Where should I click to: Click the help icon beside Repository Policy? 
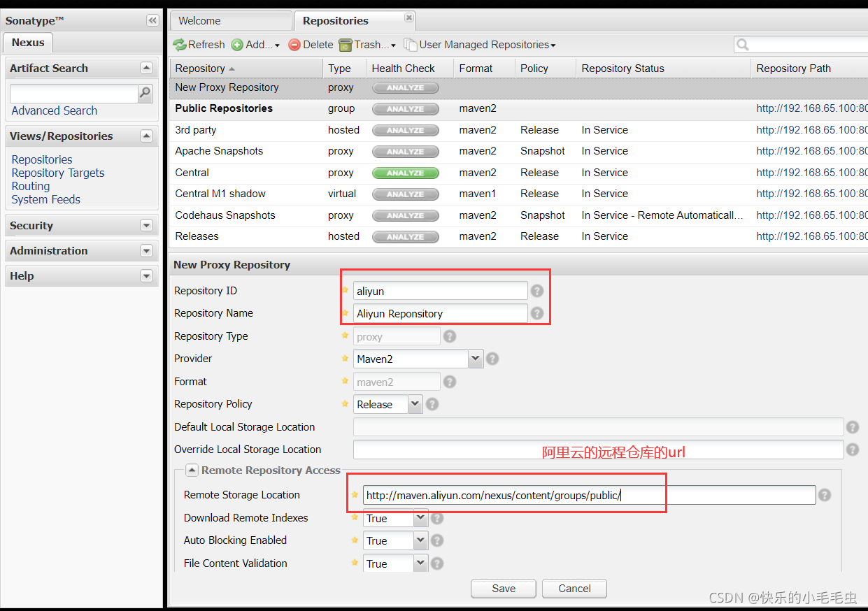(x=432, y=404)
